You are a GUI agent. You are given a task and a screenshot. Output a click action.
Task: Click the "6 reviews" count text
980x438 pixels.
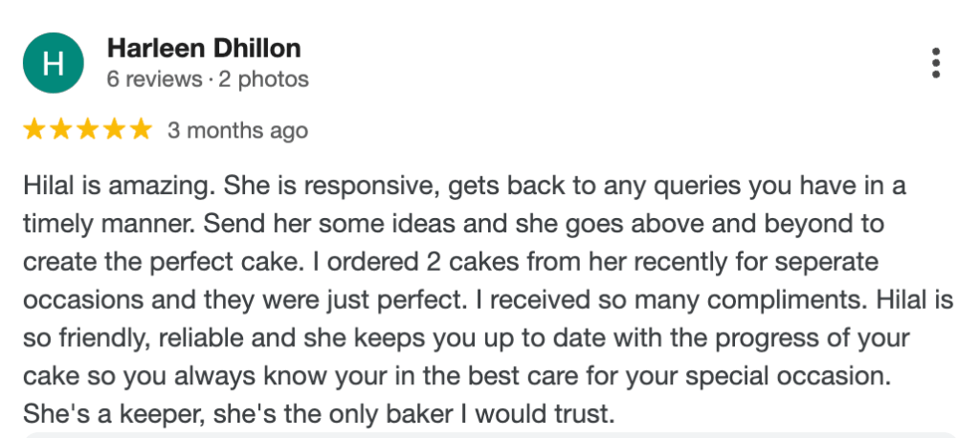click(153, 79)
